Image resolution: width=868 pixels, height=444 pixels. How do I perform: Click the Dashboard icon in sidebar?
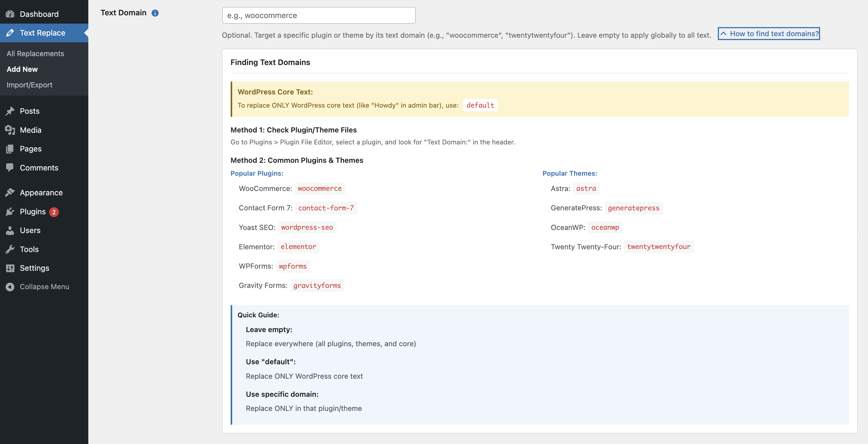(x=10, y=14)
